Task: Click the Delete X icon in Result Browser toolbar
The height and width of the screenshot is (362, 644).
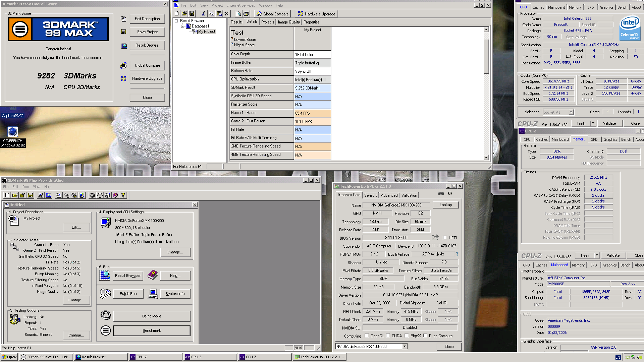Action: pos(227,13)
